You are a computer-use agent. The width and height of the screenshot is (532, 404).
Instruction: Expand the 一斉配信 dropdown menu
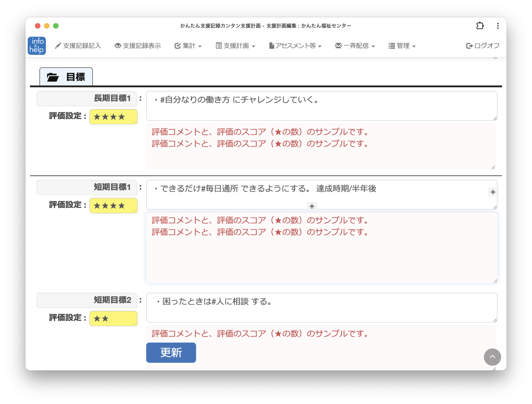click(355, 46)
